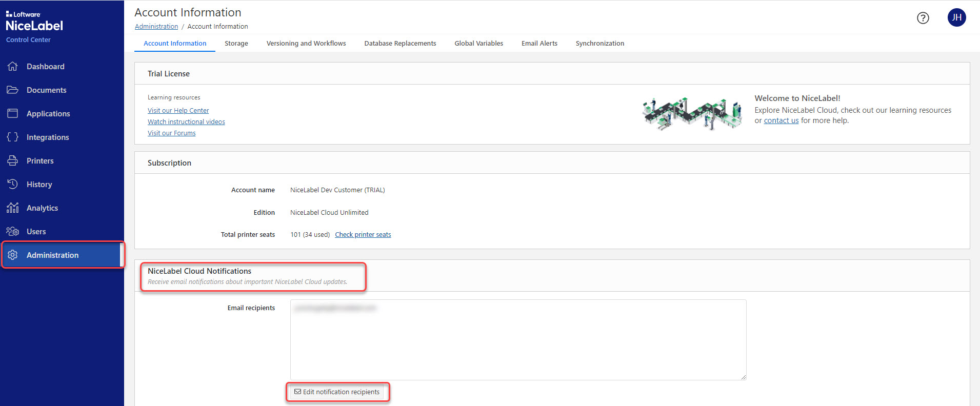This screenshot has width=980, height=406.
Task: Click the Printers icon in sidebar
Action: [x=13, y=160]
